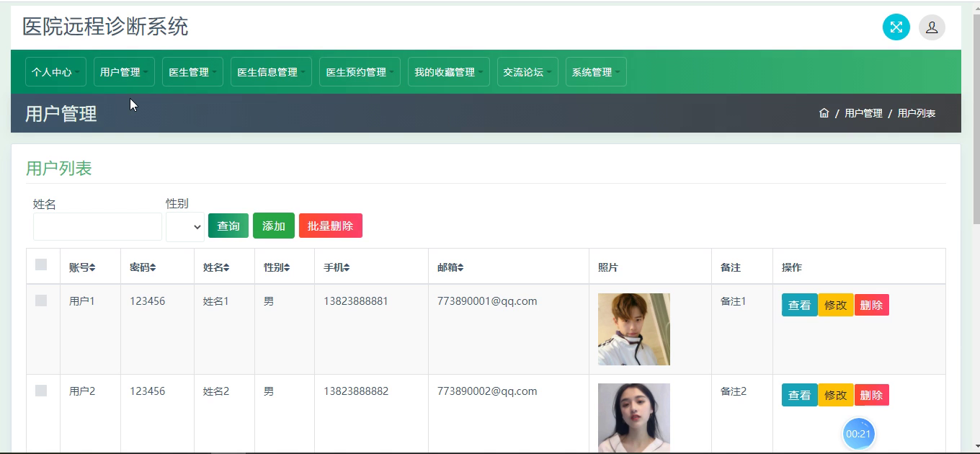Expand the 我的收藏管理 menu

click(448, 72)
